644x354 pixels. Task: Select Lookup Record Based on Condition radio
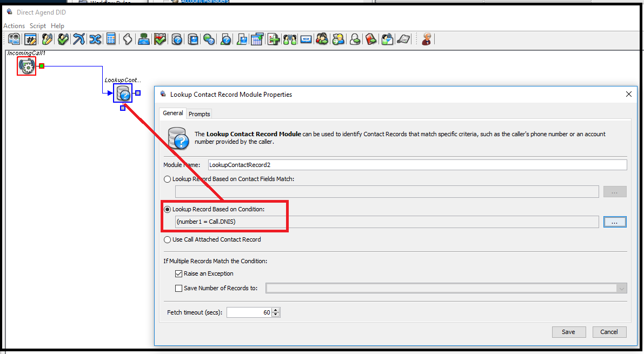[167, 210]
